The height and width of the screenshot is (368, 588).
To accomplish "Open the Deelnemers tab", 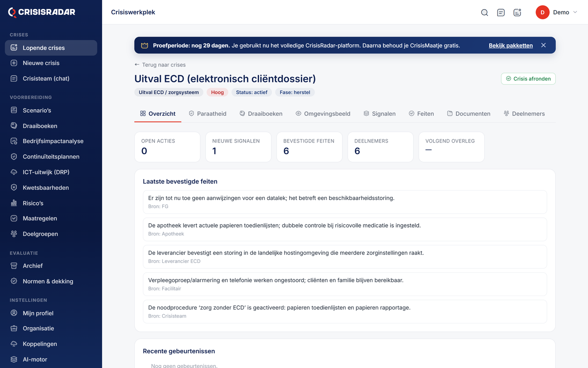I will tap(524, 114).
